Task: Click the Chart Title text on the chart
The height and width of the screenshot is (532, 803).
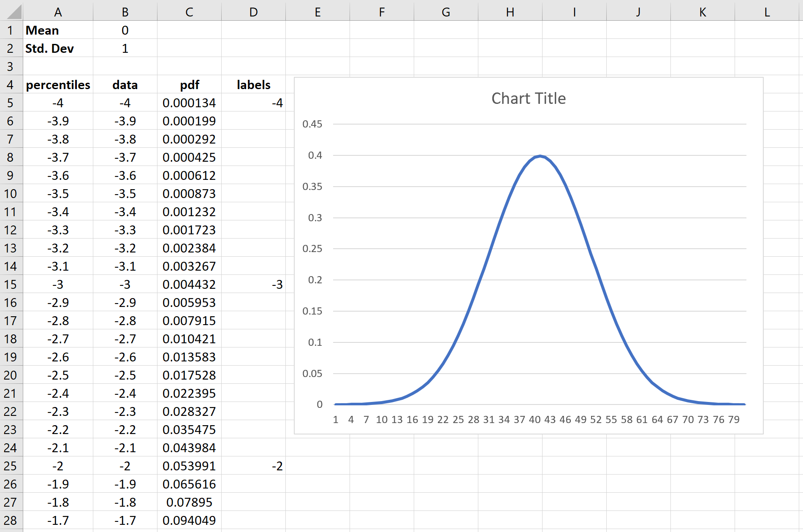Action: click(x=529, y=98)
